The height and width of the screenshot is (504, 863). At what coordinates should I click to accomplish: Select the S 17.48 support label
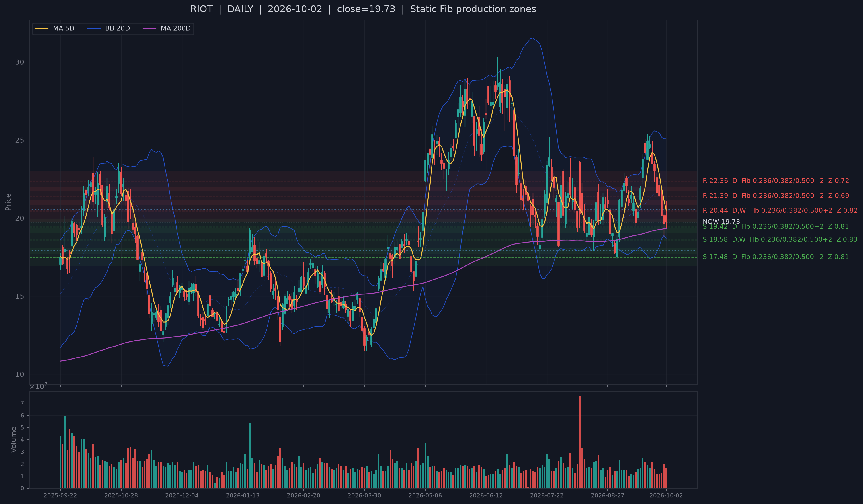(776, 257)
